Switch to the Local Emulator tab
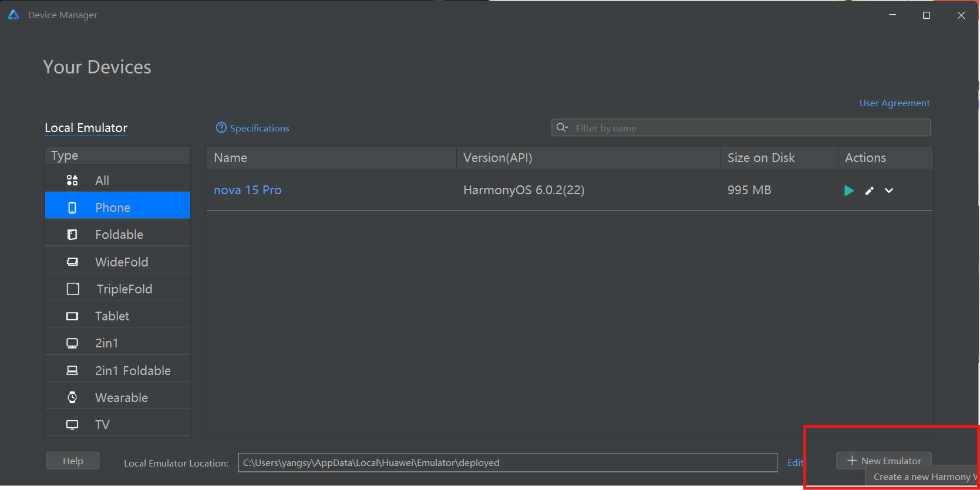This screenshot has width=980, height=490. click(86, 128)
